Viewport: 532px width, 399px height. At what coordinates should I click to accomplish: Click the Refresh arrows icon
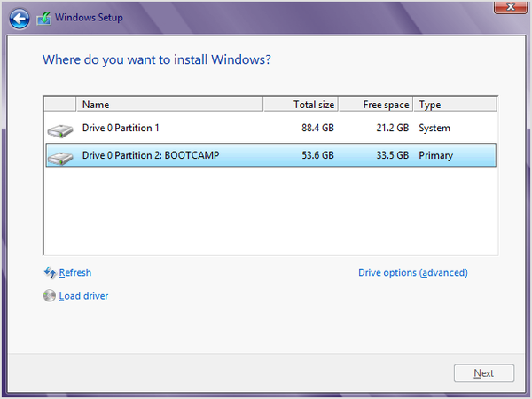pyautogui.click(x=50, y=272)
